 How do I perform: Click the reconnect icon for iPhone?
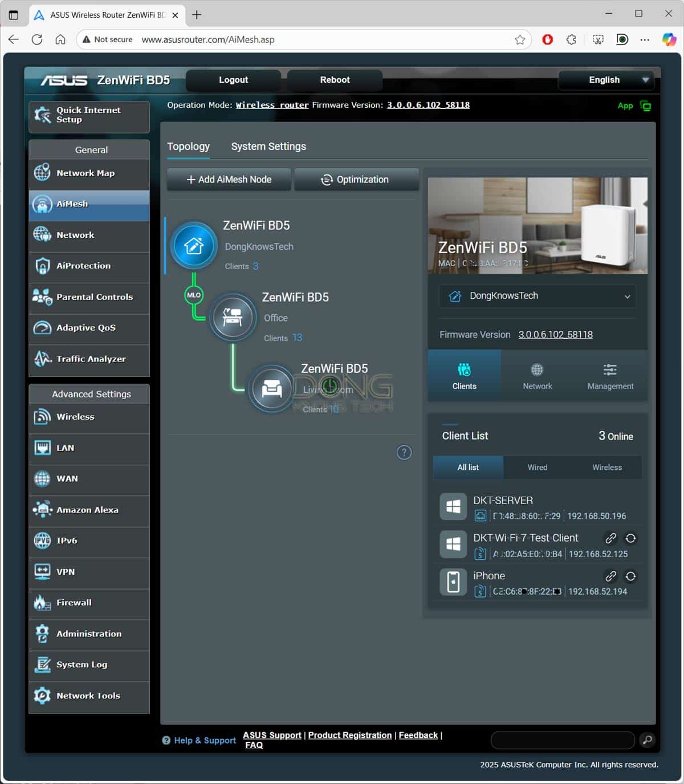click(630, 576)
